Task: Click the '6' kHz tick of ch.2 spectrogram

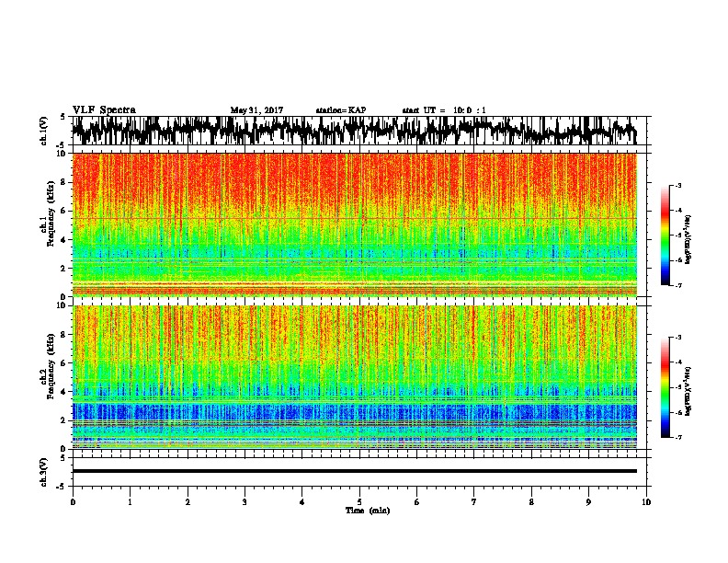Action: [64, 362]
